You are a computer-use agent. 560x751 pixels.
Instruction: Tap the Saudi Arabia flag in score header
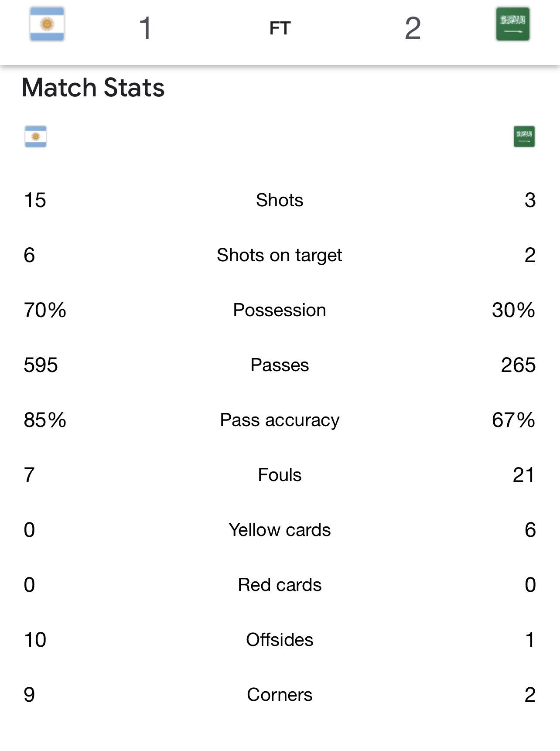pyautogui.click(x=512, y=24)
